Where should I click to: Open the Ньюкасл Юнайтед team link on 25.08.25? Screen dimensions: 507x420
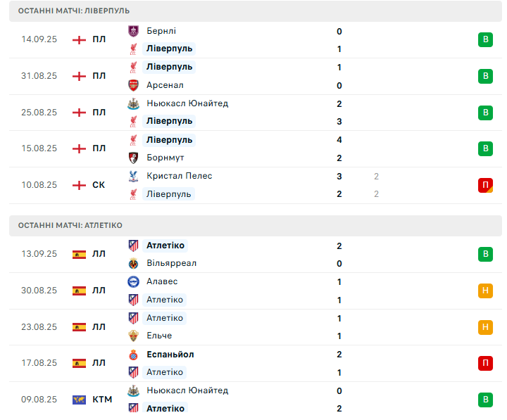tap(187, 103)
